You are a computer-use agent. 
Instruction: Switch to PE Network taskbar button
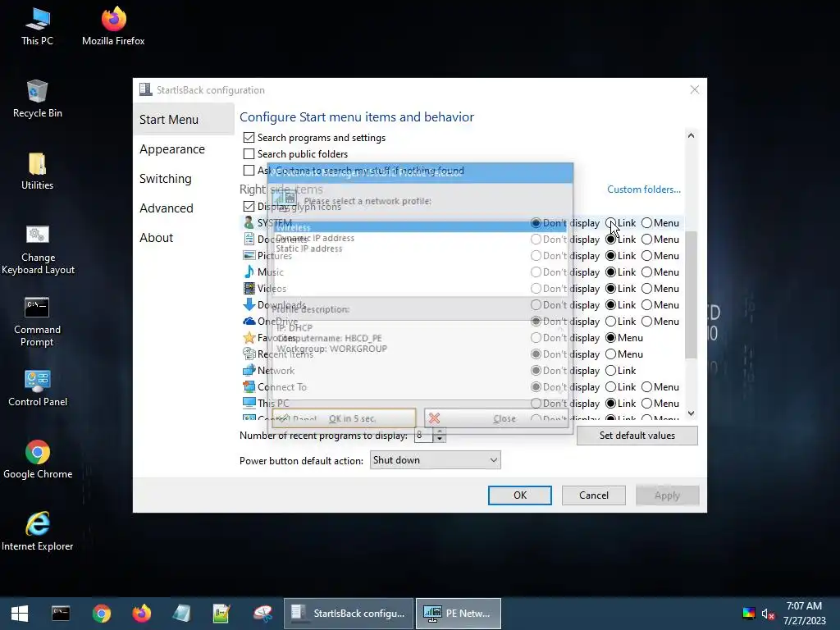pos(459,614)
